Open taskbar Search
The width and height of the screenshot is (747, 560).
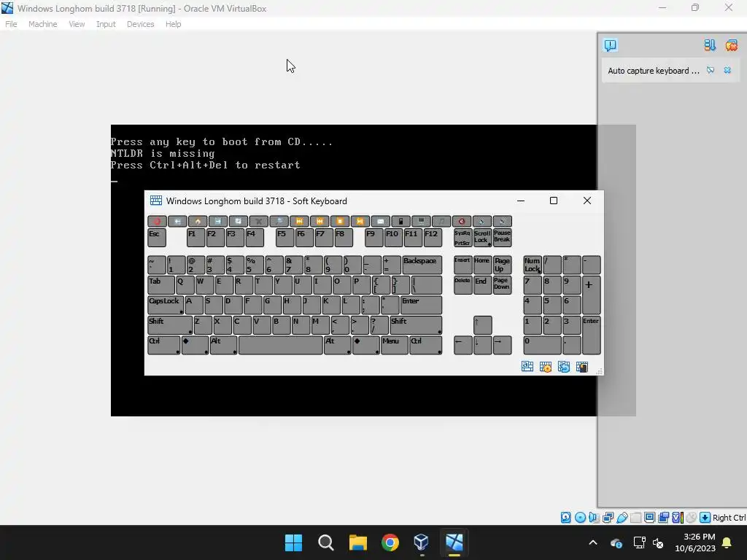pyautogui.click(x=326, y=542)
